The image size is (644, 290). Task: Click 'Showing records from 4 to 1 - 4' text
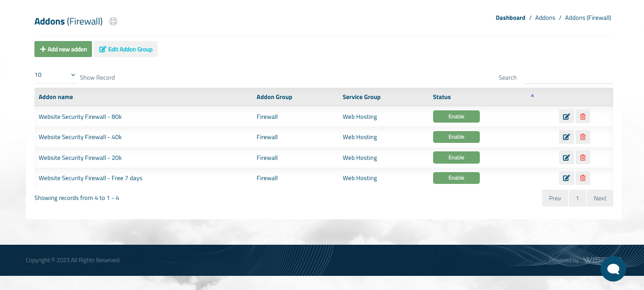(x=77, y=198)
